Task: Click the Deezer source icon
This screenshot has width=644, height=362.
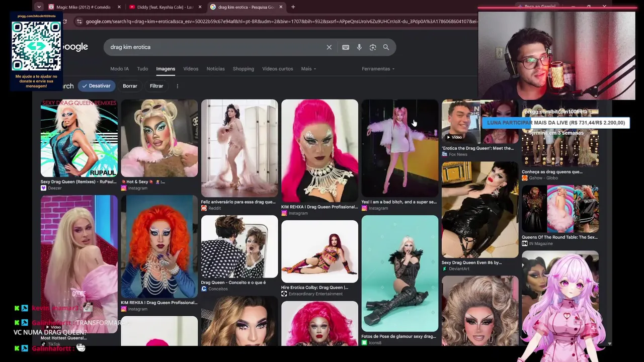Action: point(43,188)
